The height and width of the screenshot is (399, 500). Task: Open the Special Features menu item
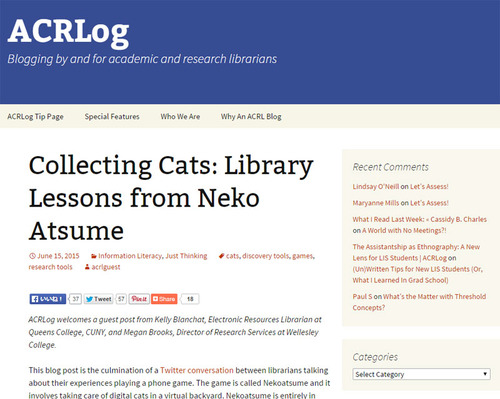pos(112,116)
